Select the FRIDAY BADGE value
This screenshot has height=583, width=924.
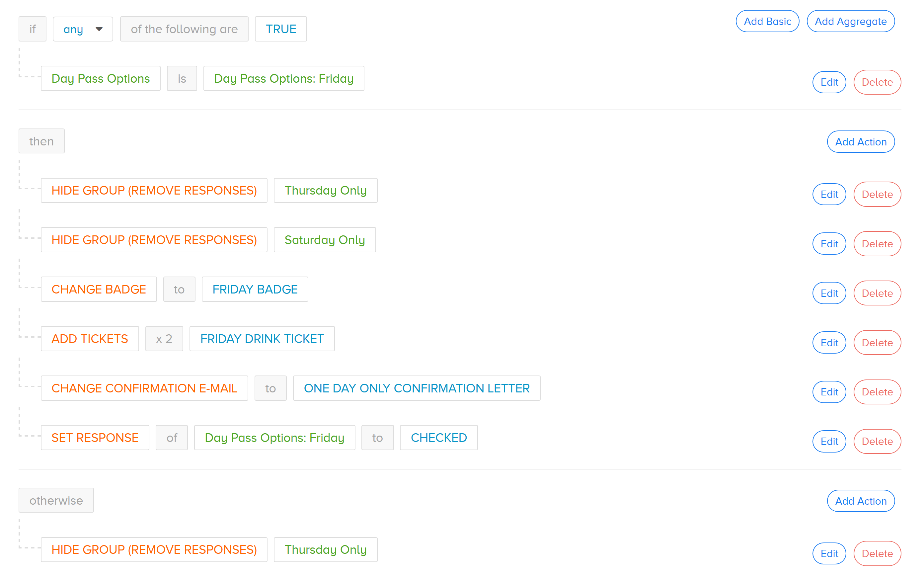(255, 290)
